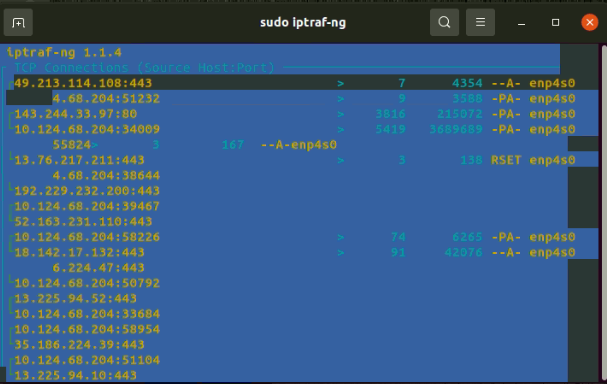Select connection 13.76.217.211:443
The image size is (607, 384).
click(x=79, y=160)
